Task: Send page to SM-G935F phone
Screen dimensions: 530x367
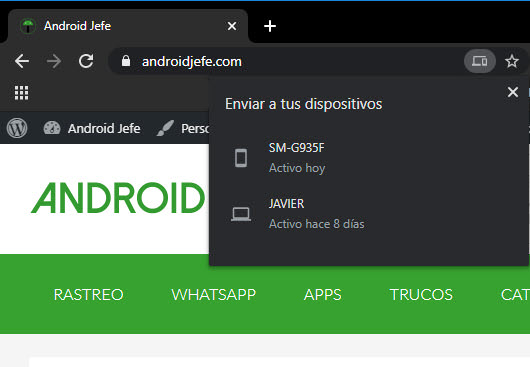Action: (369, 158)
